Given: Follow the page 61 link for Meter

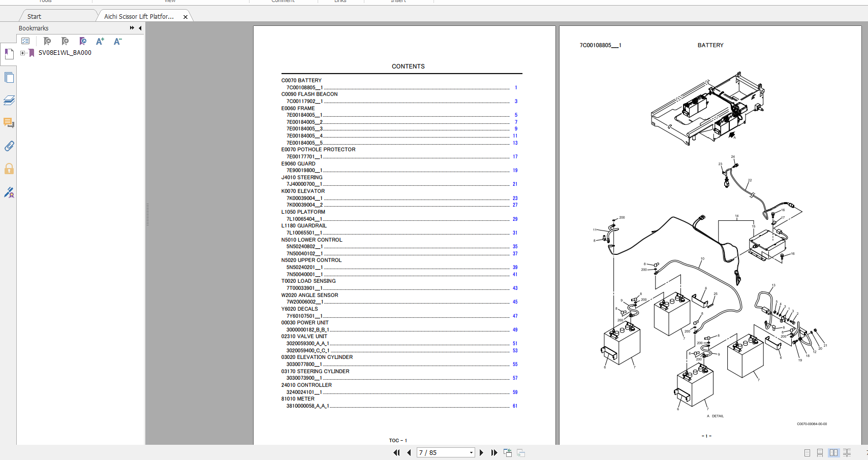Looking at the screenshot, I should point(515,406).
